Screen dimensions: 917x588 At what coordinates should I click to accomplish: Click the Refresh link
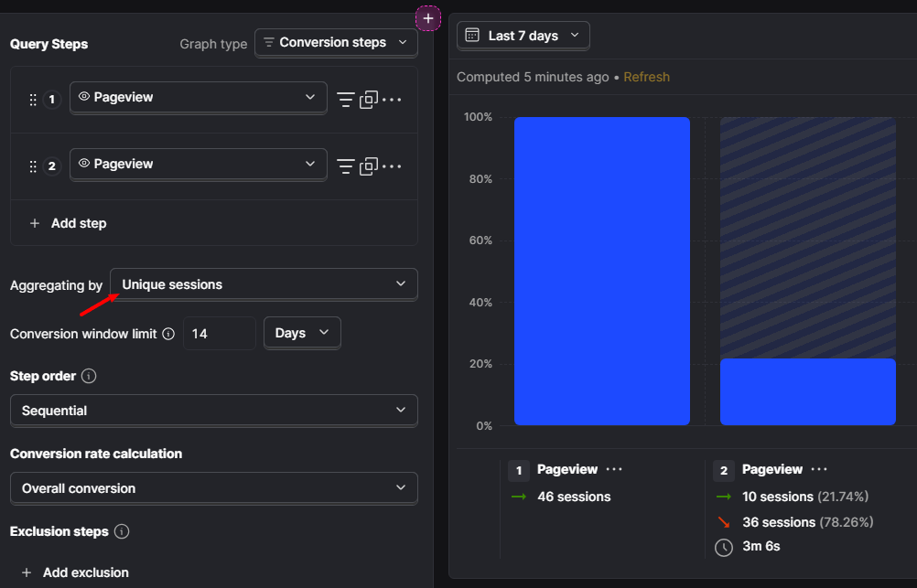[x=646, y=77]
